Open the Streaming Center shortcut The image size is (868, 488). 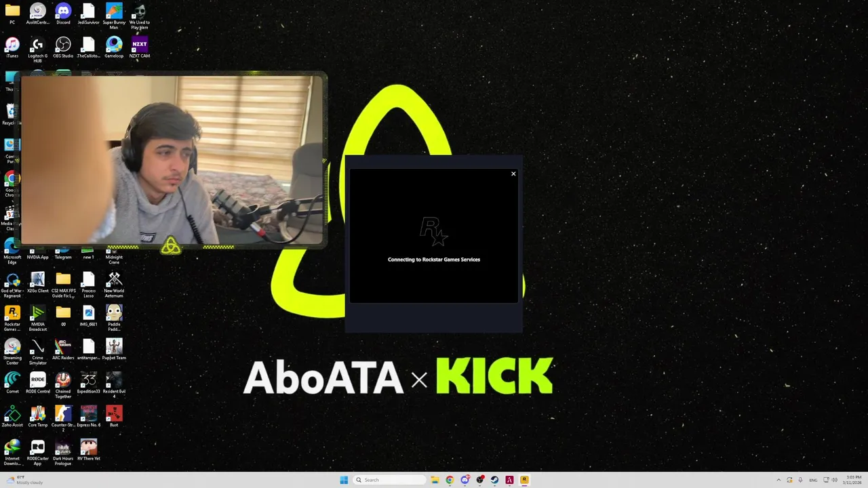[12, 352]
